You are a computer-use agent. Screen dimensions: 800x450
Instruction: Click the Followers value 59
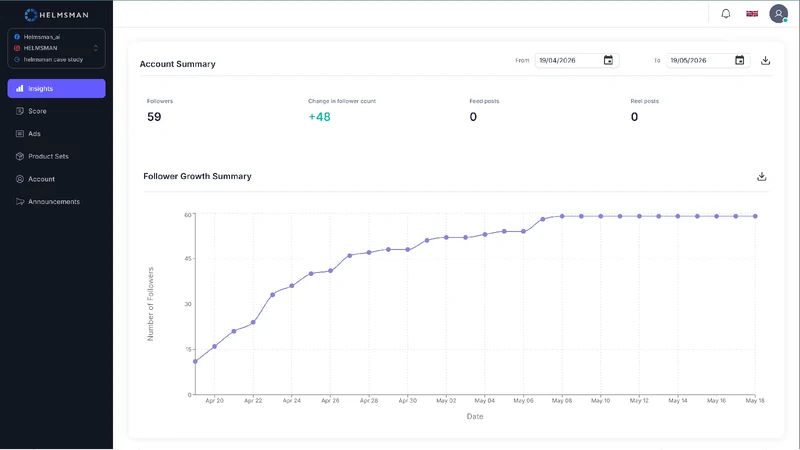click(154, 117)
